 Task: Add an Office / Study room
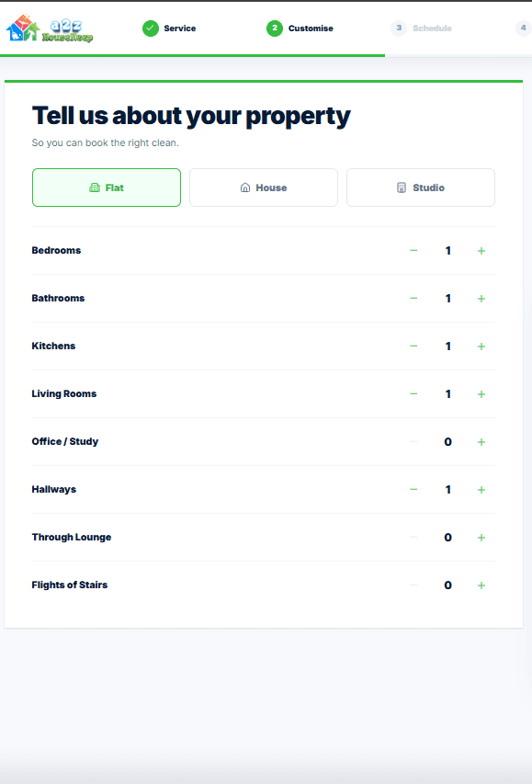coord(481,441)
